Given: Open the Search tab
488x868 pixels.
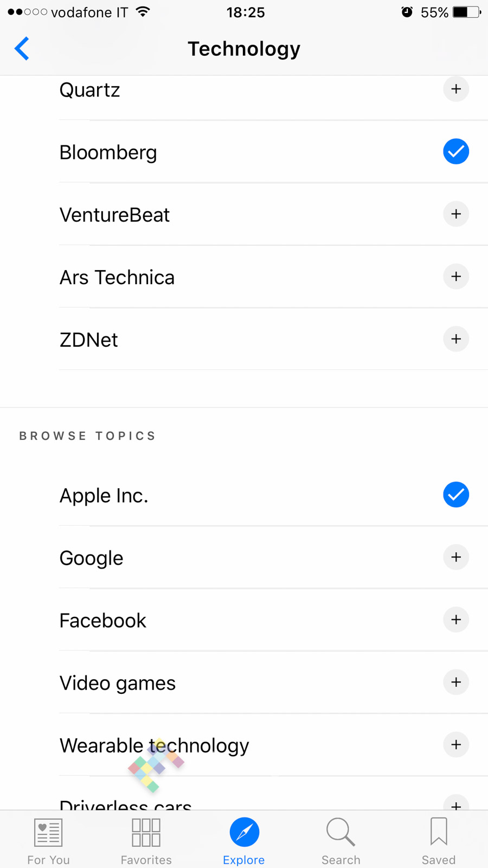Looking at the screenshot, I should pos(341,840).
